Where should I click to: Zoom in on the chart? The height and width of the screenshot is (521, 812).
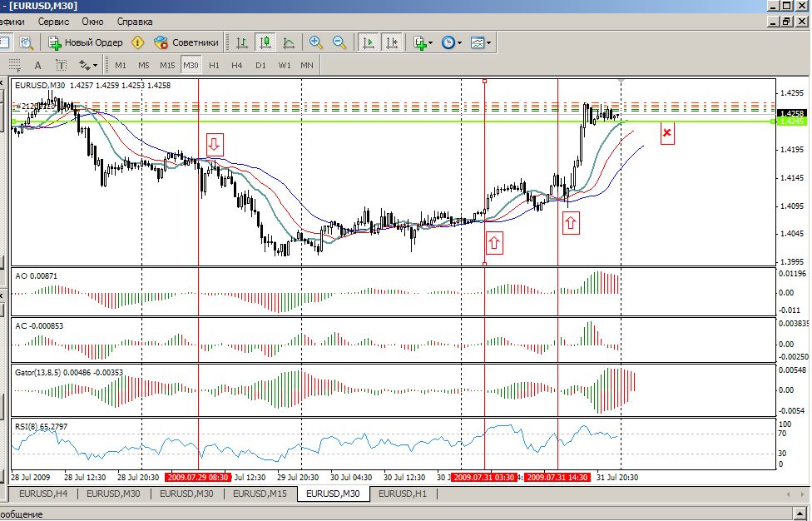pyautogui.click(x=315, y=42)
